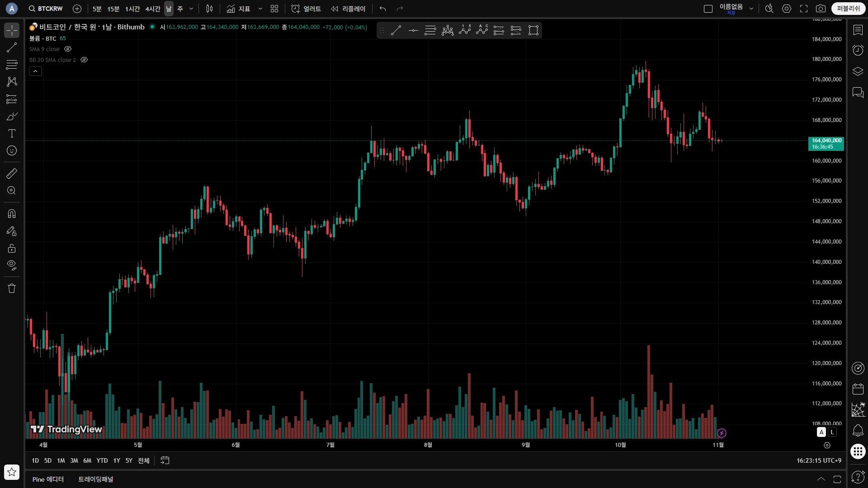Select the trend line drawing tool
Viewport: 868px width, 488px height.
12,47
